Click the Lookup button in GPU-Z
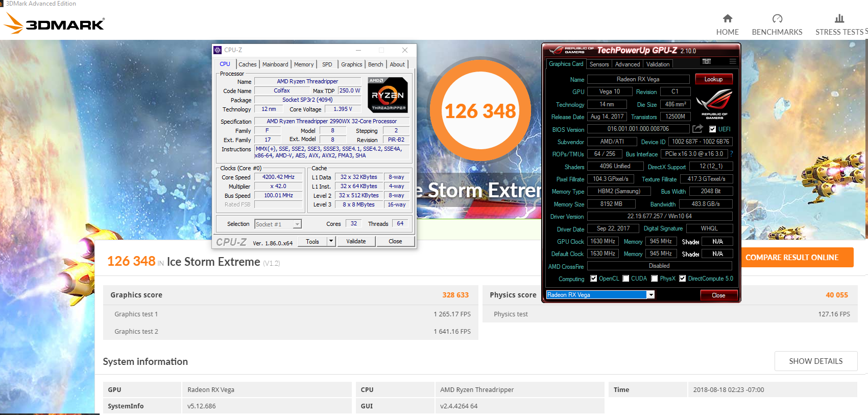868x415 pixels. [714, 79]
